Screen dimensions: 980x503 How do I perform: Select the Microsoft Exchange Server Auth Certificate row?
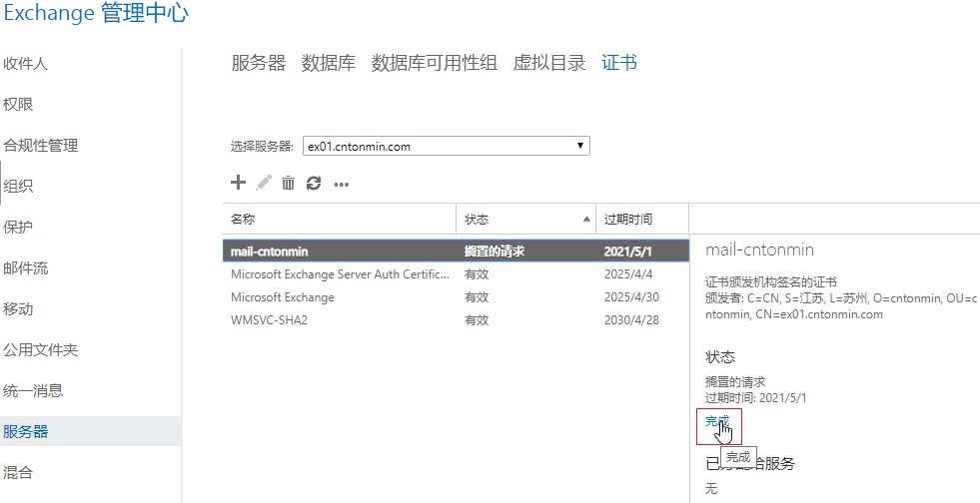[340, 274]
